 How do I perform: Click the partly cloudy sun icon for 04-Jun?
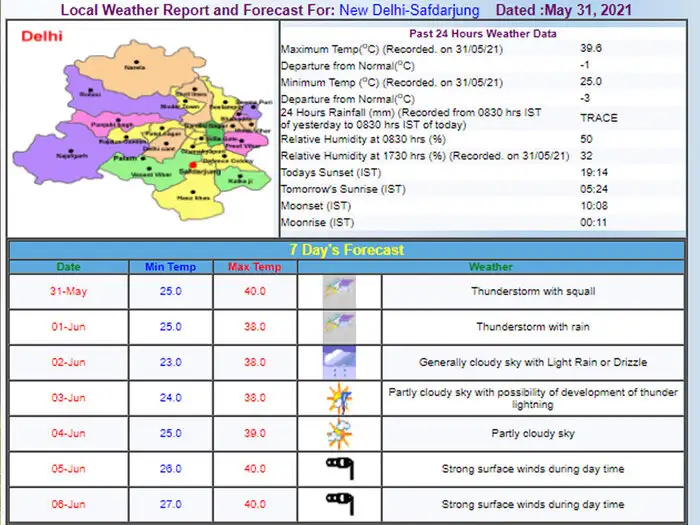tap(339, 433)
